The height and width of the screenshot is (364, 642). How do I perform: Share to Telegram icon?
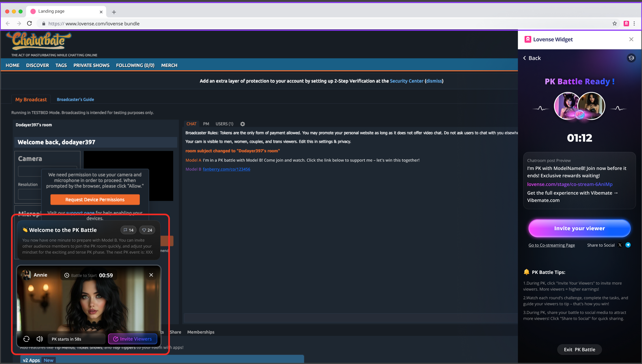(628, 245)
